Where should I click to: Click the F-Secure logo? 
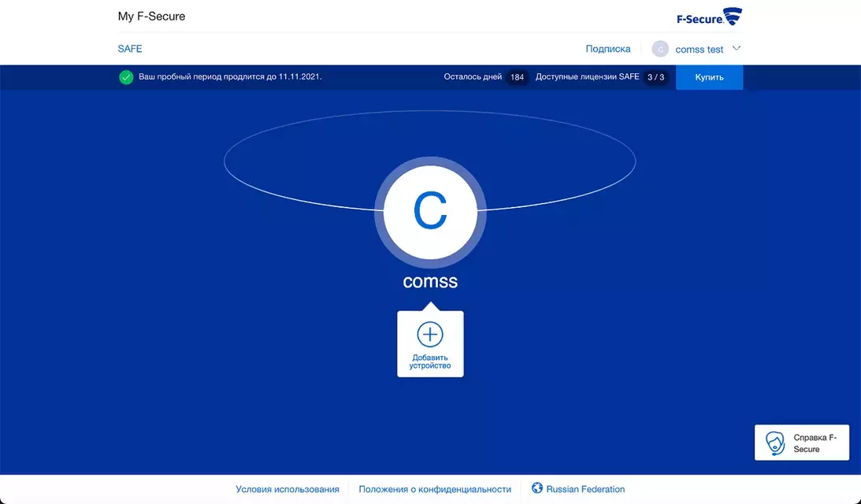pos(709,17)
